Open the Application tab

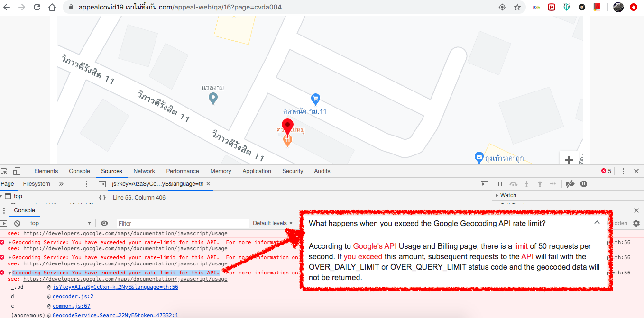coord(257,171)
